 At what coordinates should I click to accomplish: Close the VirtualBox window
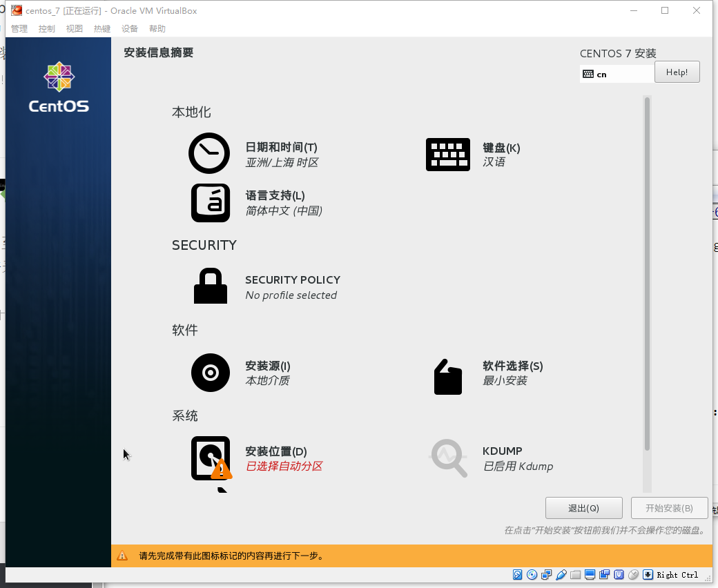[x=697, y=10]
